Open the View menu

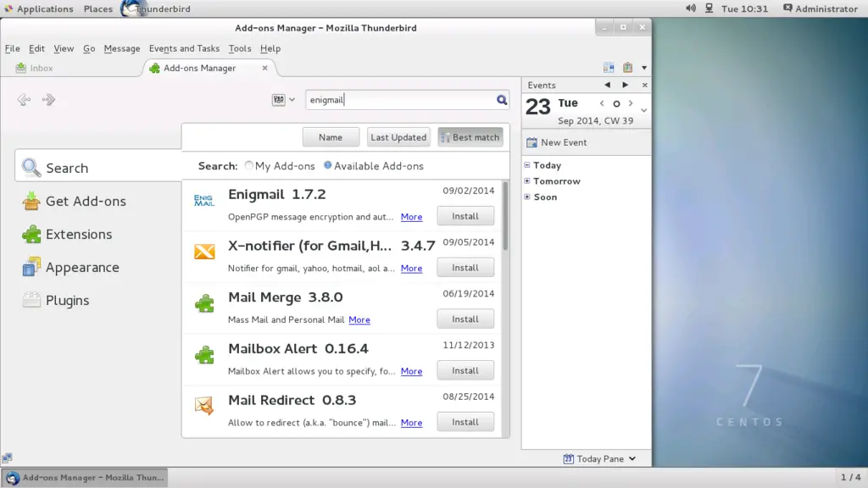64,48
